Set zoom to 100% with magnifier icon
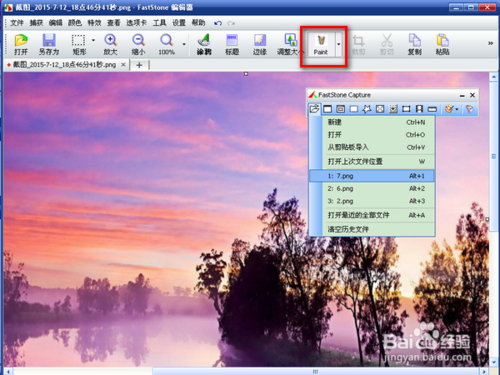The height and width of the screenshot is (375, 500). click(166, 44)
